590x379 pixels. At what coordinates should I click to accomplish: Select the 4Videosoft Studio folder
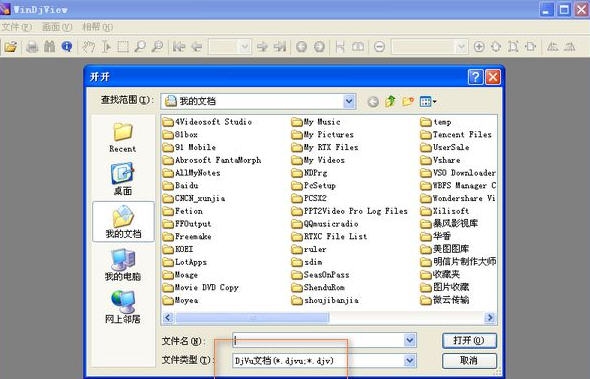207,122
